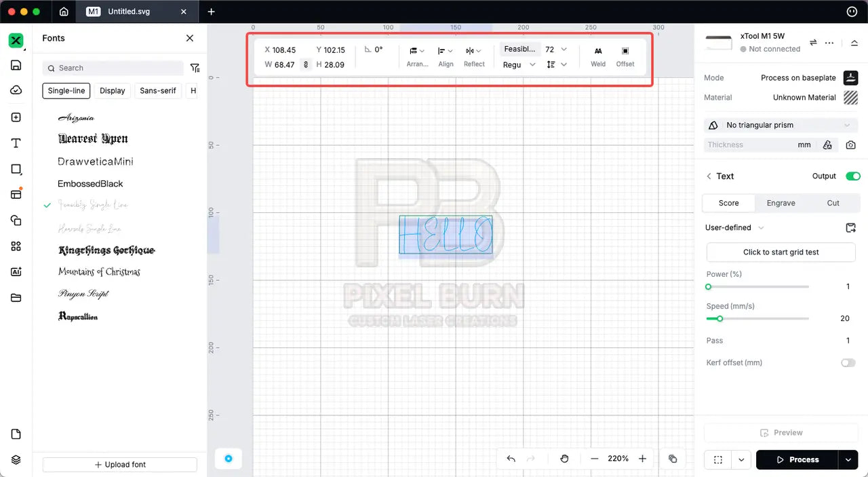Switch to the Engrave tab

[x=781, y=203]
